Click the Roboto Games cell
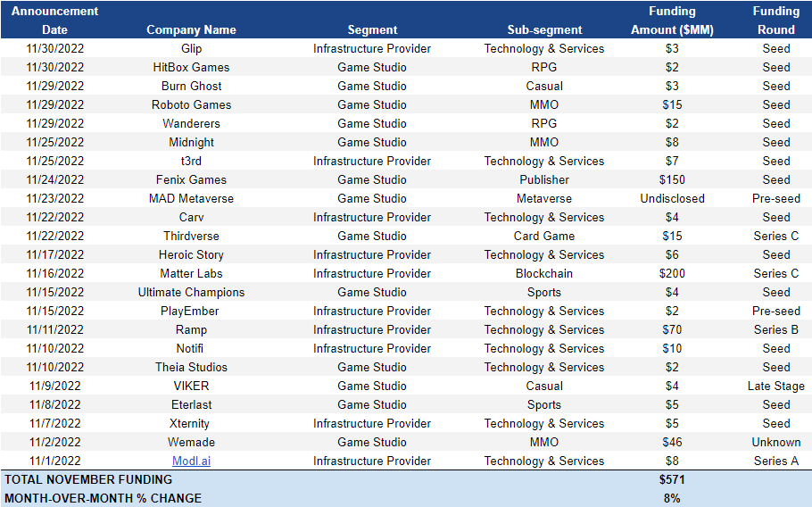Screen dimensions: 812x507 191,104
